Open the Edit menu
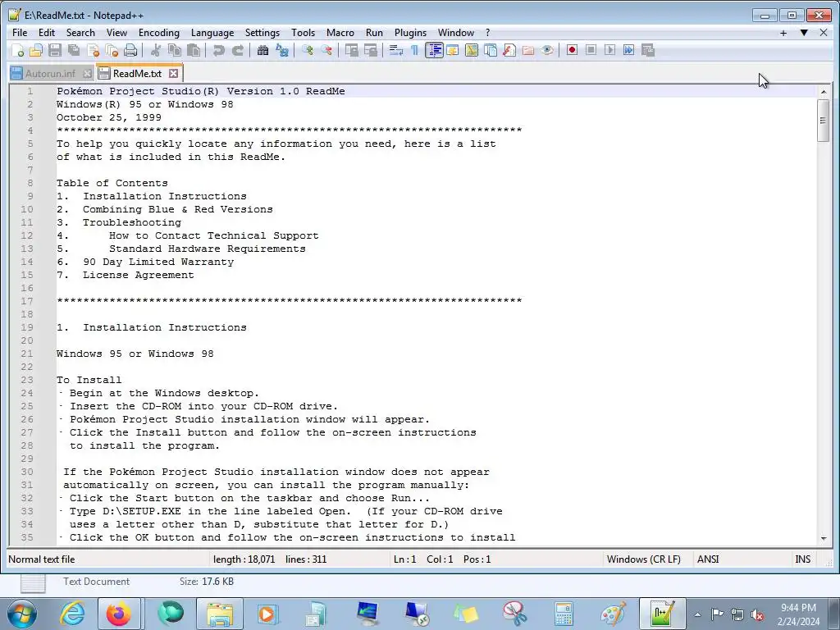This screenshot has width=840, height=630. tap(47, 33)
